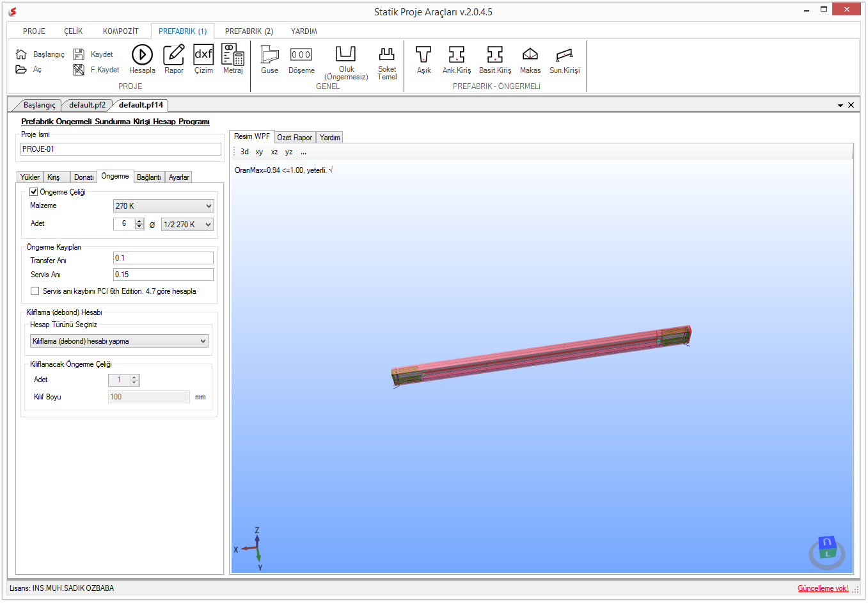Set the viewport to xy view
Viewport: 868px width, 603px height.
(x=259, y=152)
